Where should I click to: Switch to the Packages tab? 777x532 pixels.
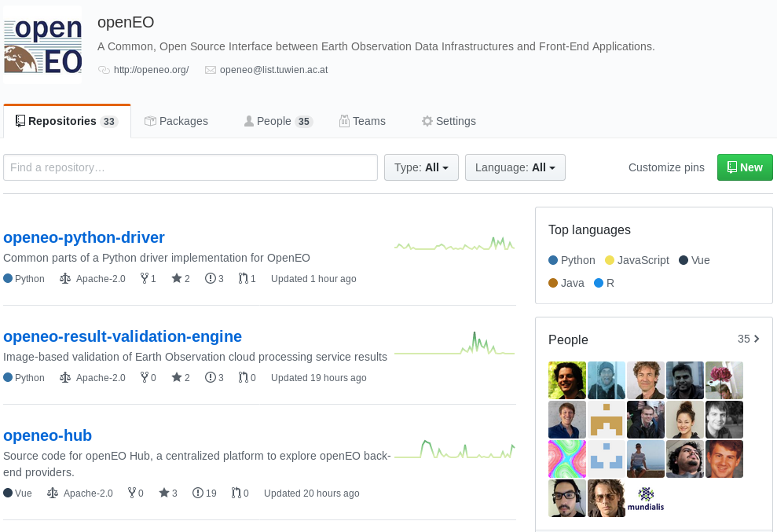[176, 121]
